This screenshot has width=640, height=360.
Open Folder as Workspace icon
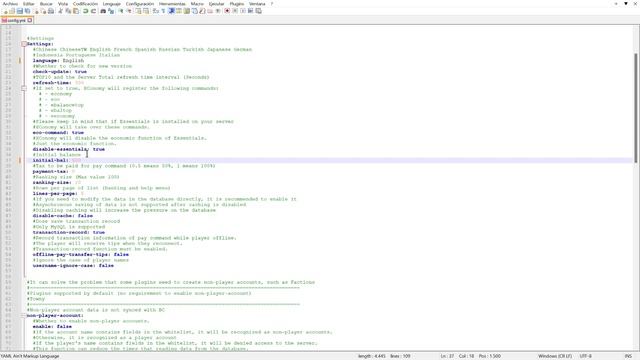(210, 11)
